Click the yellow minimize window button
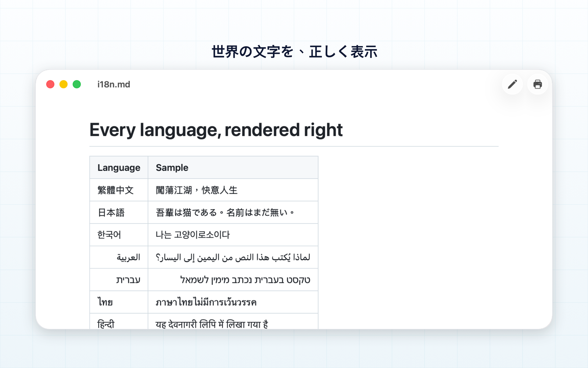The width and height of the screenshot is (588, 368). (64, 84)
